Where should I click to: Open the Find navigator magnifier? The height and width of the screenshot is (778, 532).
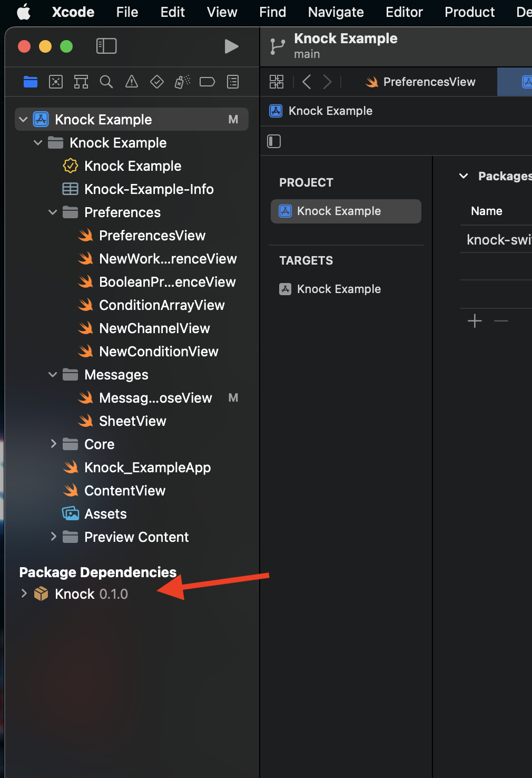(106, 82)
